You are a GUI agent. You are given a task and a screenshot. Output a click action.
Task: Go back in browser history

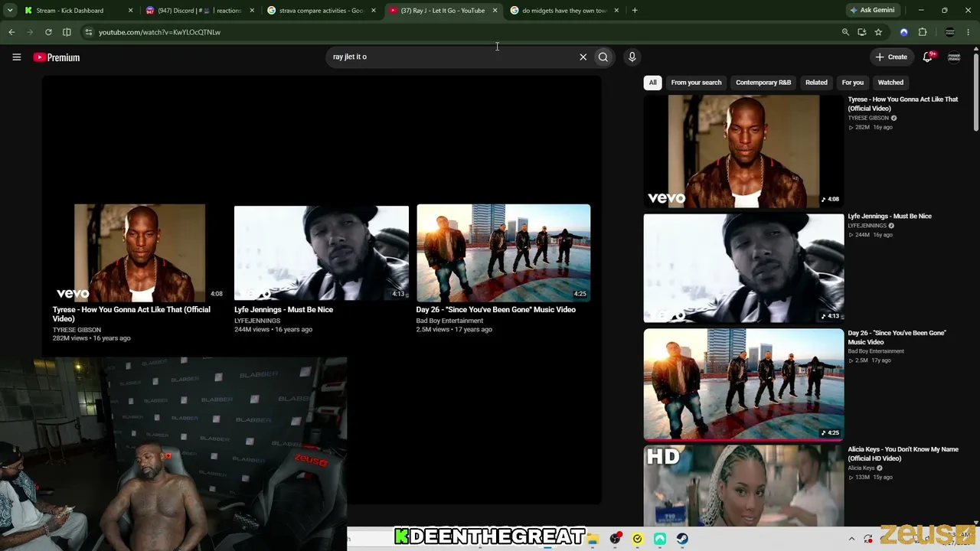[x=11, y=32]
